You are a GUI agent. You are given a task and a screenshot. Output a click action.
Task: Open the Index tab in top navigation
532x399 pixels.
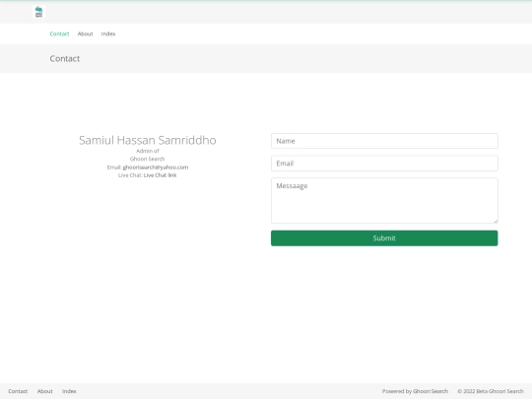(x=108, y=33)
